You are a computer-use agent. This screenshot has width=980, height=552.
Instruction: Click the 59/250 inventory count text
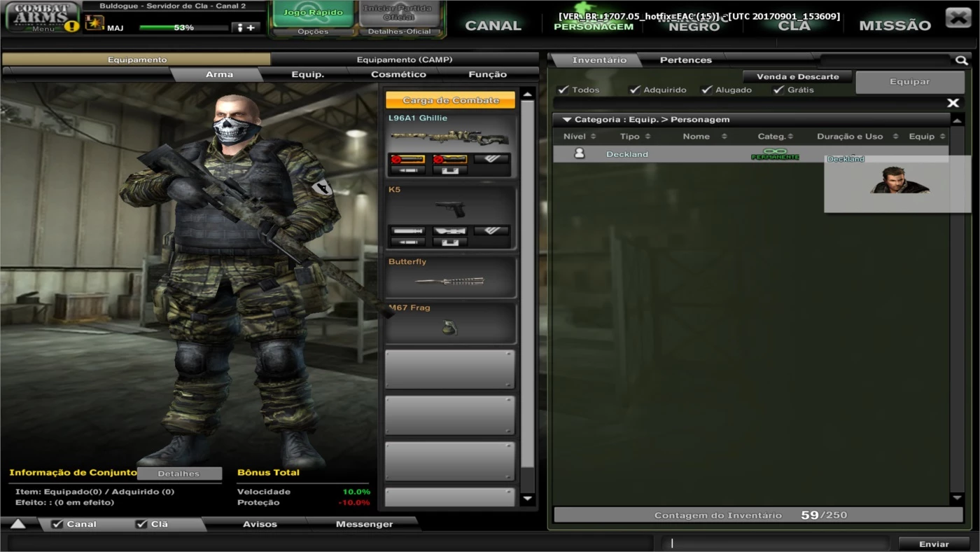pyautogui.click(x=824, y=515)
